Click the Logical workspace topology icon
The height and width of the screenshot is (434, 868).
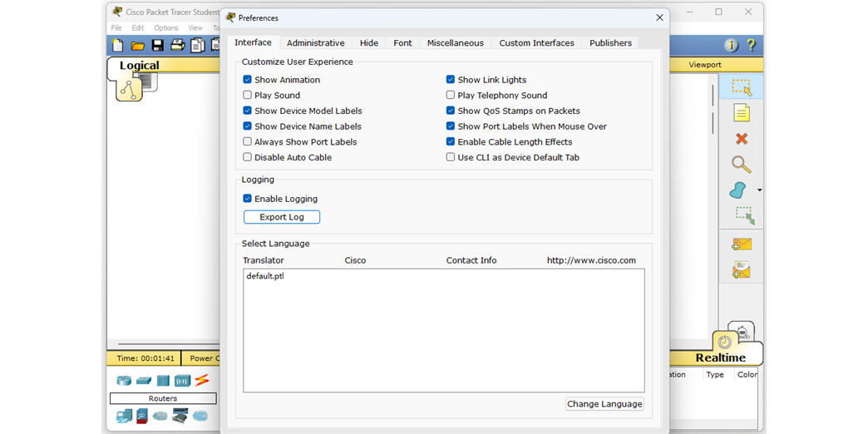tap(129, 89)
